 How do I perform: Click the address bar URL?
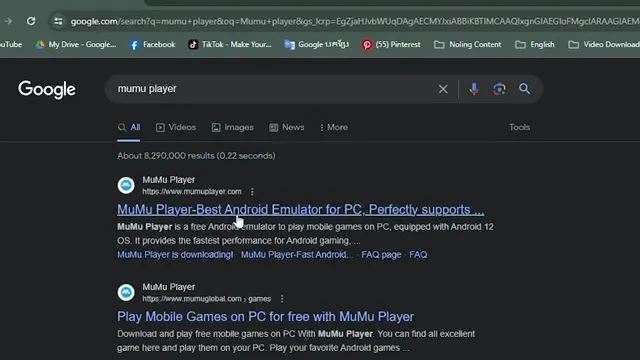click(354, 21)
